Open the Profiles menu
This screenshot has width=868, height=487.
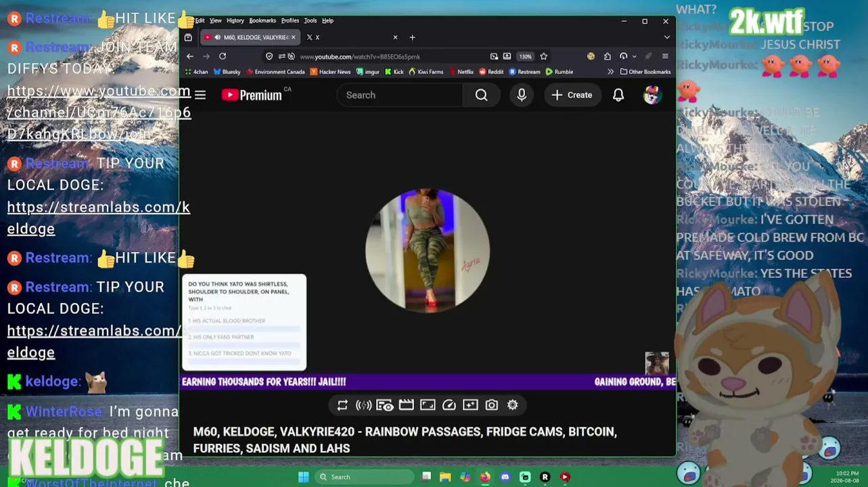click(290, 20)
